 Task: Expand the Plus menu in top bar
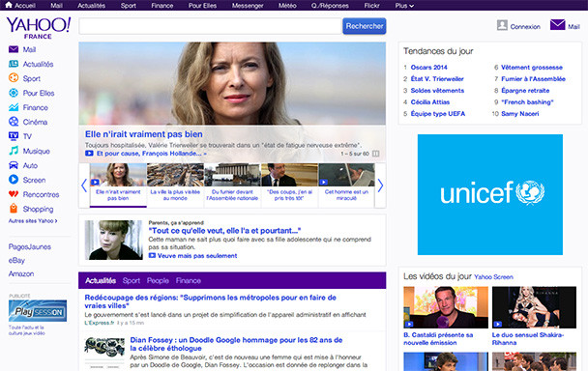point(404,6)
